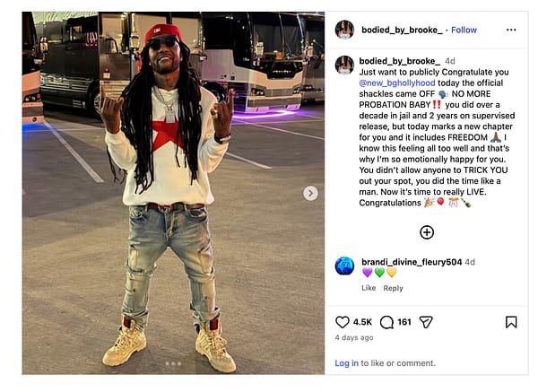Save post with bookmark icon
The image size is (538, 392).
coord(511,322)
